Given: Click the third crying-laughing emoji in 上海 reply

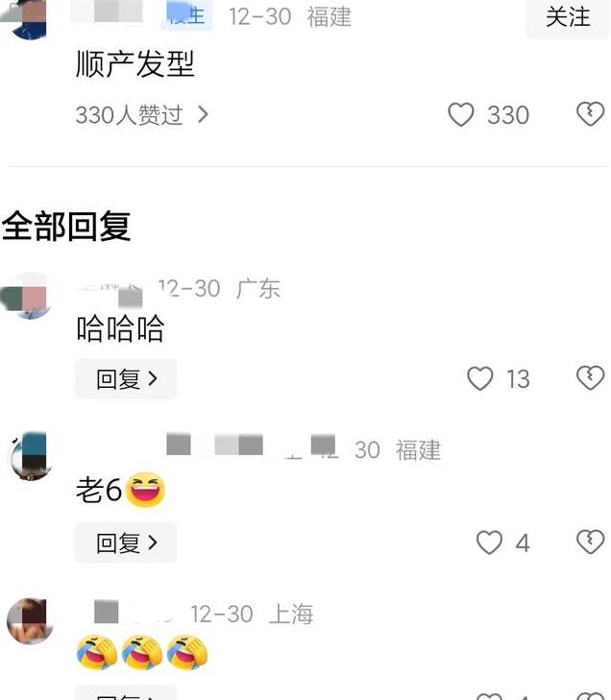Looking at the screenshot, I should point(186,652).
